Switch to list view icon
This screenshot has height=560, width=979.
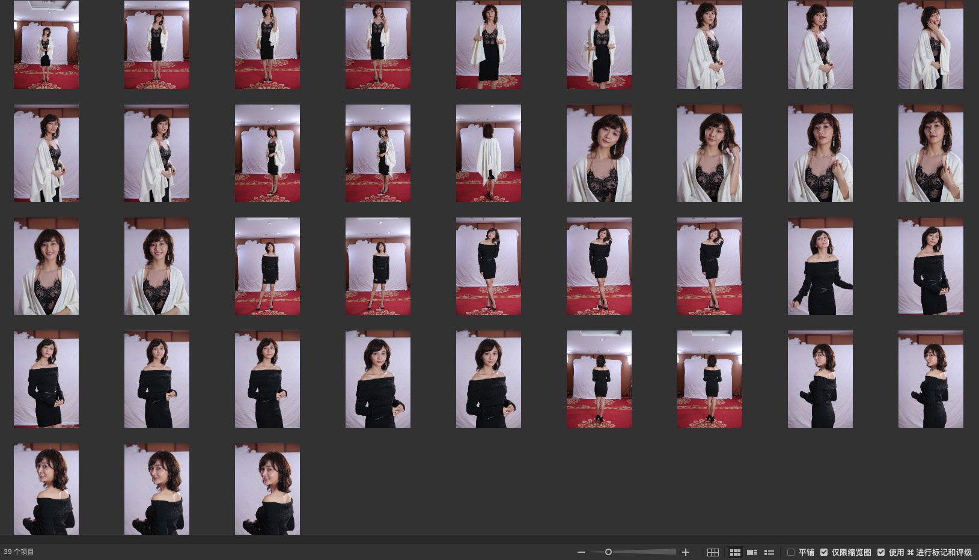click(769, 552)
